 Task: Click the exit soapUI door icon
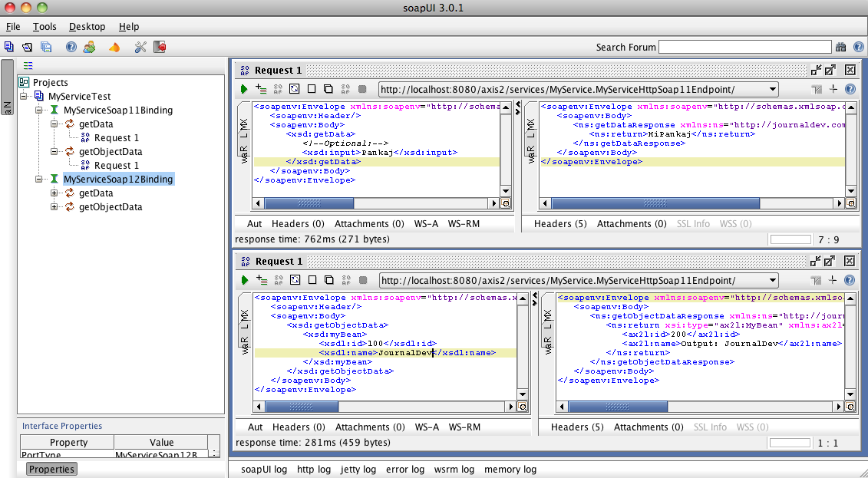pyautogui.click(x=160, y=47)
